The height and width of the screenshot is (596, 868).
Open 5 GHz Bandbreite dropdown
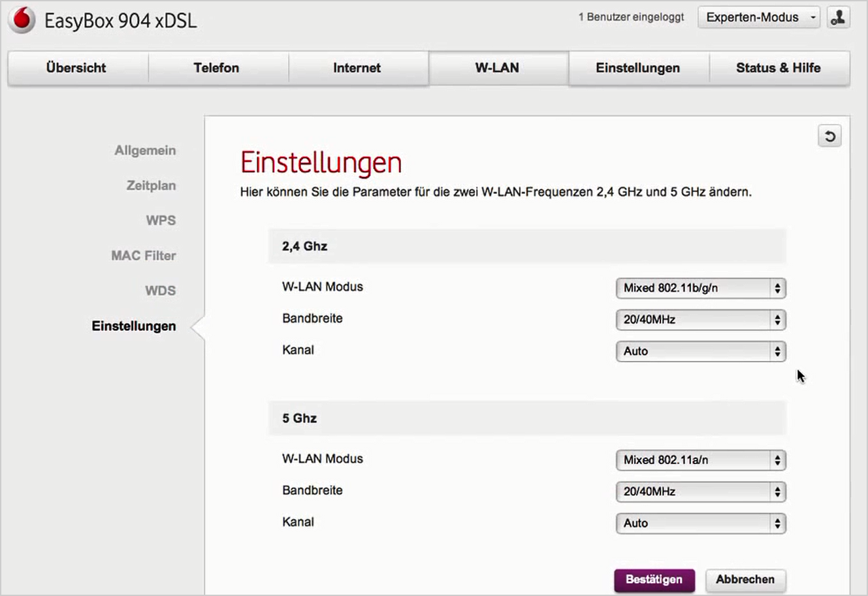click(x=700, y=492)
